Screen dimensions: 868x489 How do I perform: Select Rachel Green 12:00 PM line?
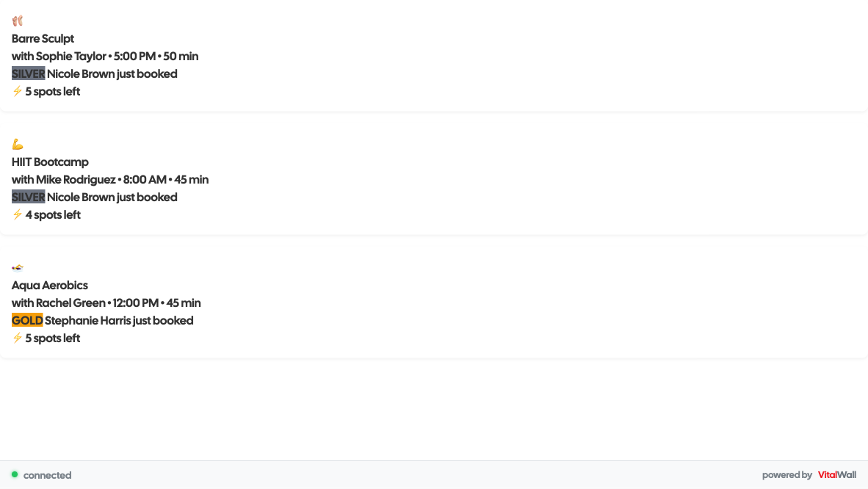pos(106,303)
